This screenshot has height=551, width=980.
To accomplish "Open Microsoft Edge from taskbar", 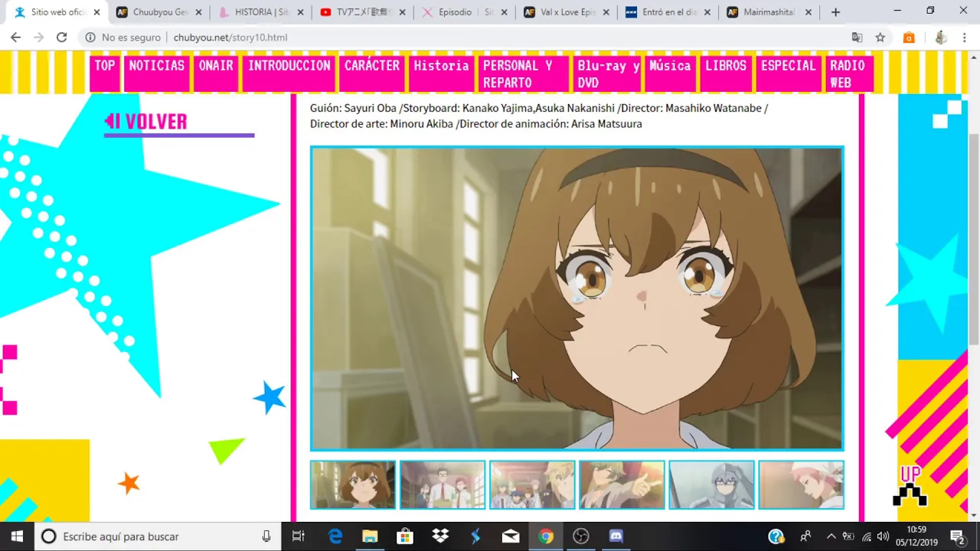I will tap(335, 536).
